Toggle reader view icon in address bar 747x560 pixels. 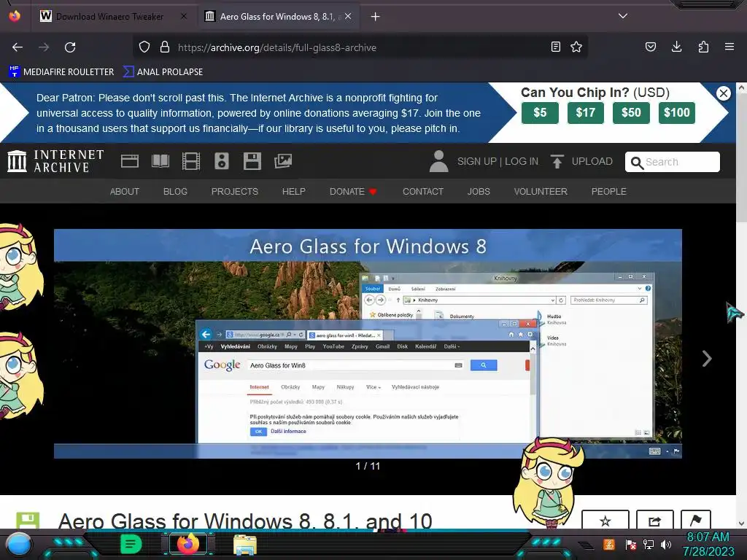click(x=555, y=47)
